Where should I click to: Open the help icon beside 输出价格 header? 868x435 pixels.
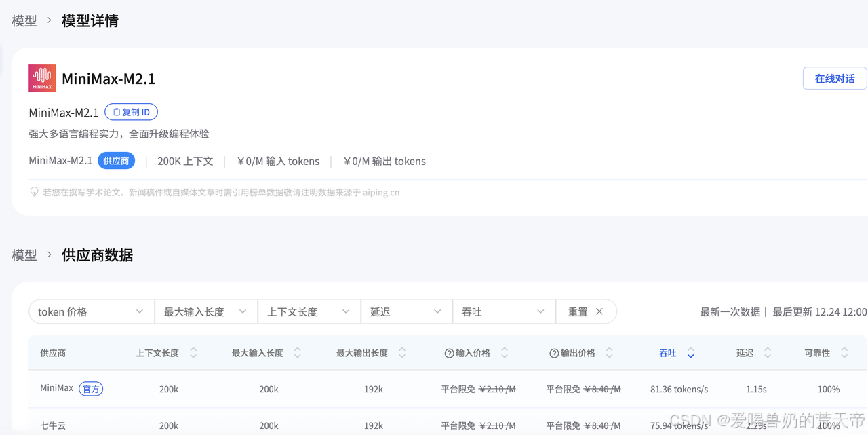[x=554, y=352]
